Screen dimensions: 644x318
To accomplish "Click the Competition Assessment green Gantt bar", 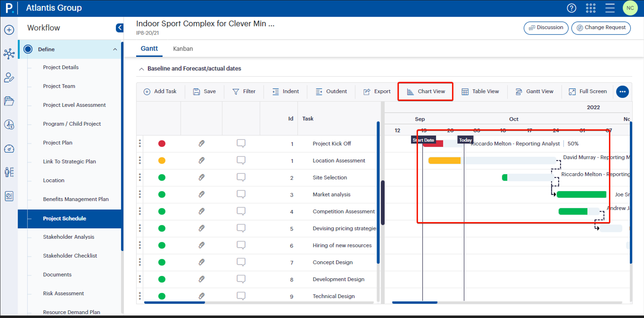I will tap(573, 211).
